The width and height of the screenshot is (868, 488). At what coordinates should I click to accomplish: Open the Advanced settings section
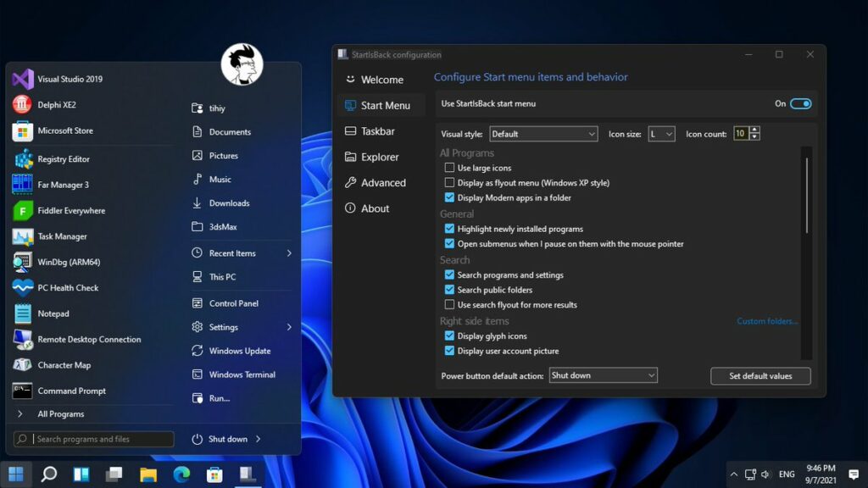(381, 182)
